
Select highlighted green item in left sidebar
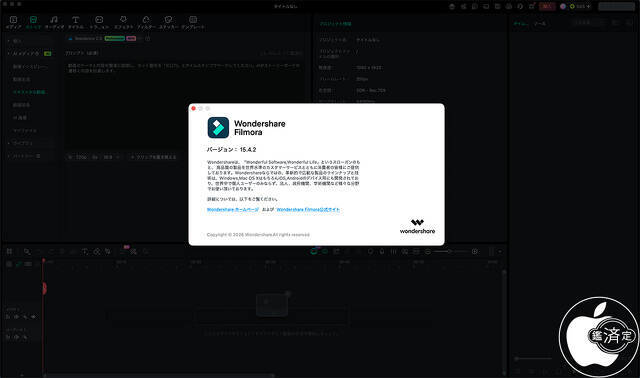point(29,92)
